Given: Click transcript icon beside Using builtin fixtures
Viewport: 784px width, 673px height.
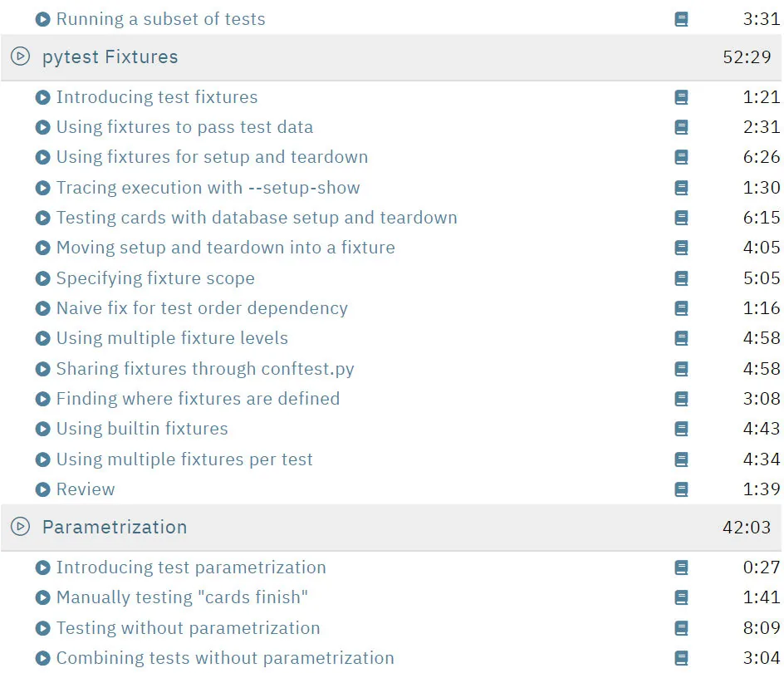Looking at the screenshot, I should pyautogui.click(x=681, y=429).
